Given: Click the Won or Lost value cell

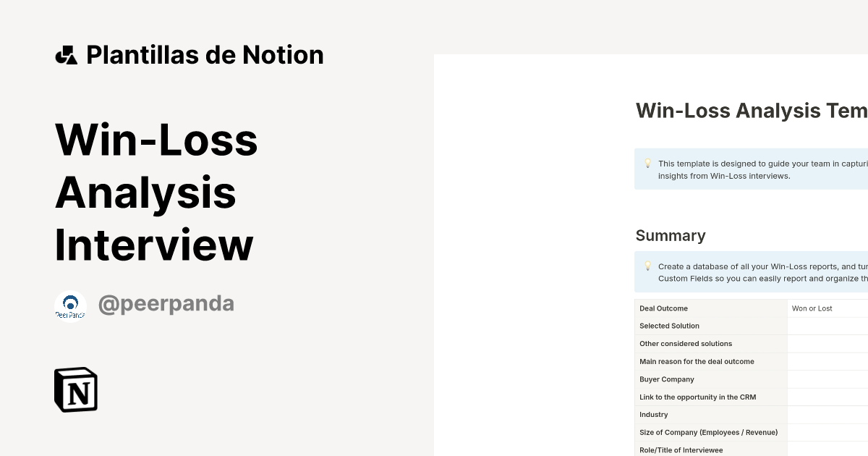Looking at the screenshot, I should pyautogui.click(x=812, y=308).
